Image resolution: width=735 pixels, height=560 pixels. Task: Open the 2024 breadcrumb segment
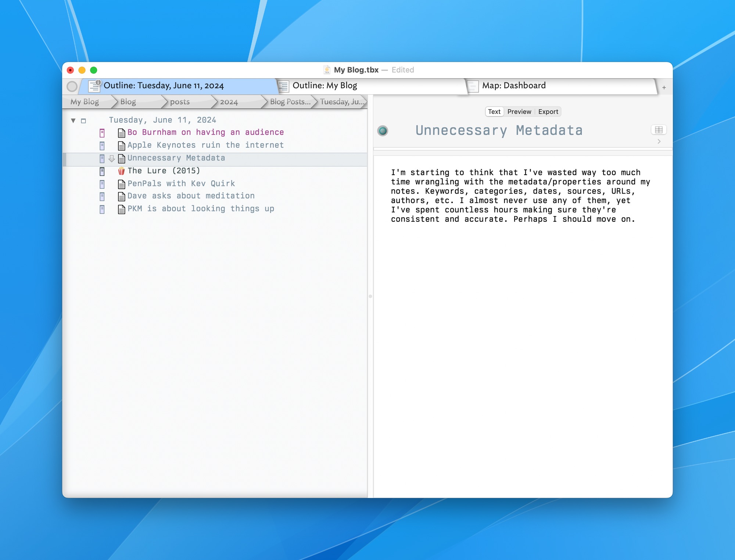click(229, 102)
